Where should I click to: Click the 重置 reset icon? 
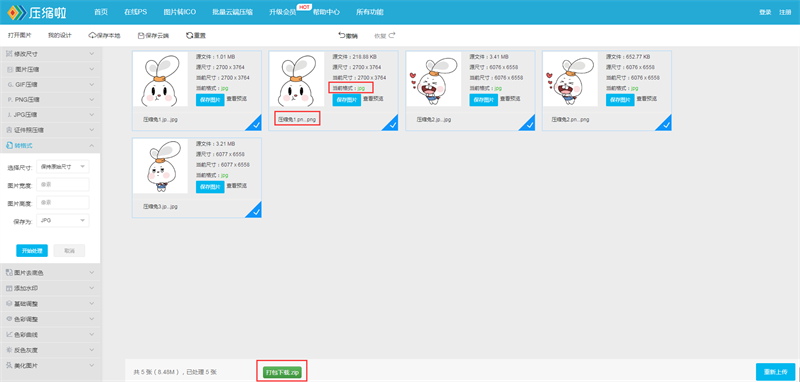click(189, 36)
